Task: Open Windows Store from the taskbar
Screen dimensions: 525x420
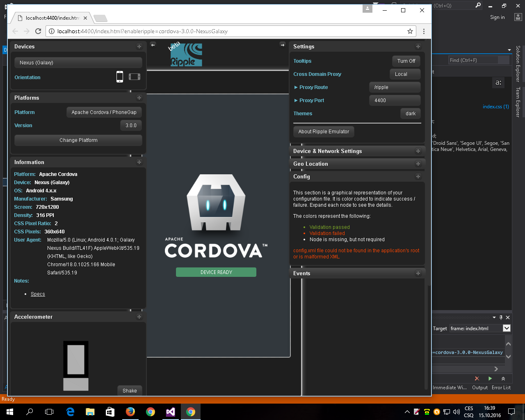Action: click(110, 412)
